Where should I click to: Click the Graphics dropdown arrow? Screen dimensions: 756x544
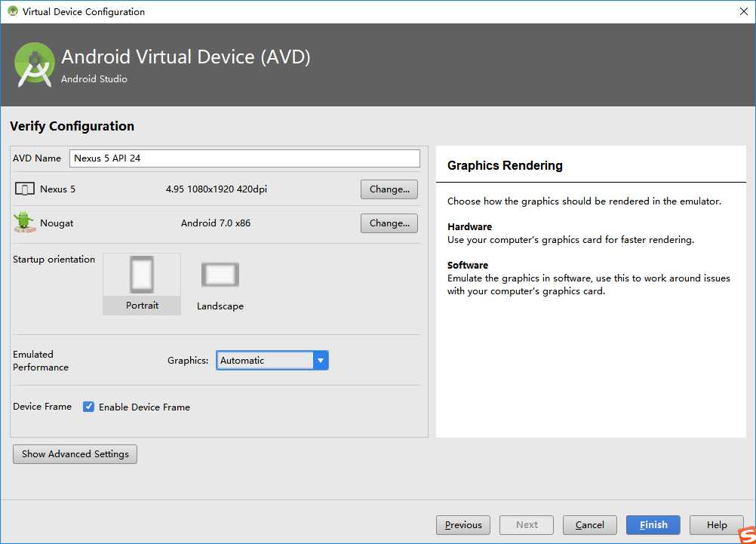point(321,360)
